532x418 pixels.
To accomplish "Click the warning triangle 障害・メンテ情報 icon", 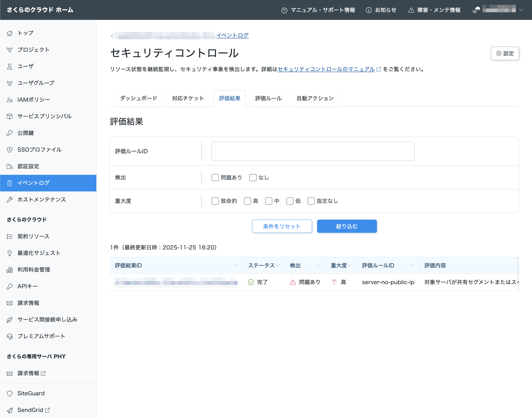I will (411, 10).
